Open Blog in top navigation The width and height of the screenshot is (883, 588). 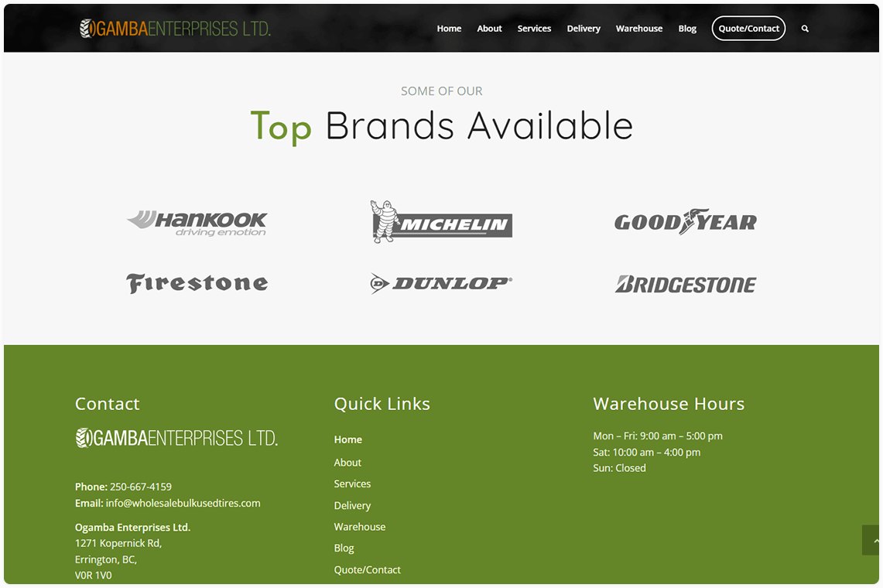tap(687, 29)
